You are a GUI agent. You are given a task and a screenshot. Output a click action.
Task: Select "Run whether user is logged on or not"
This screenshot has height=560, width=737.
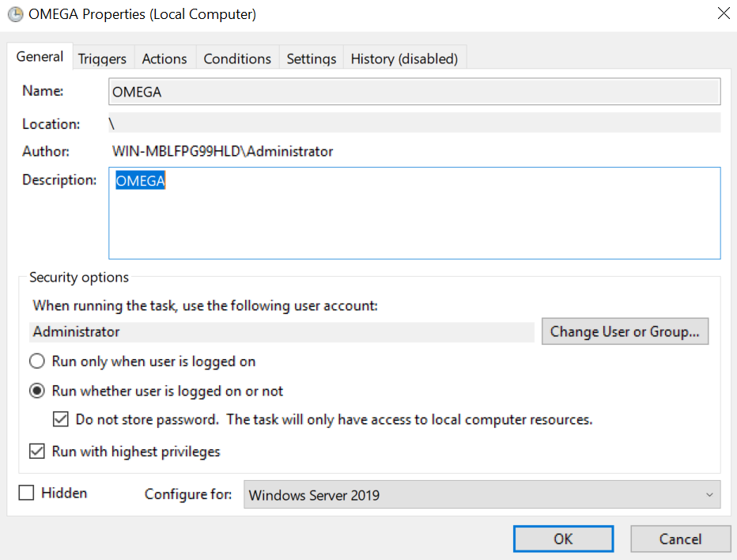36,390
